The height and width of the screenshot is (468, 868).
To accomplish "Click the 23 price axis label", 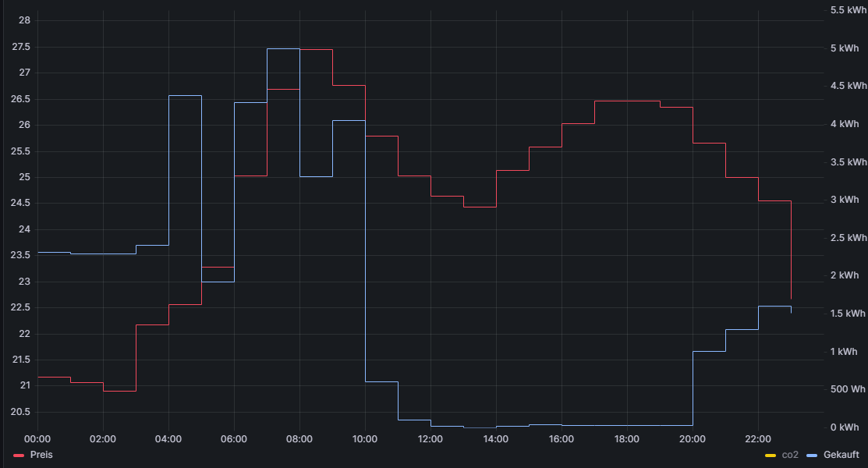I will [x=24, y=282].
